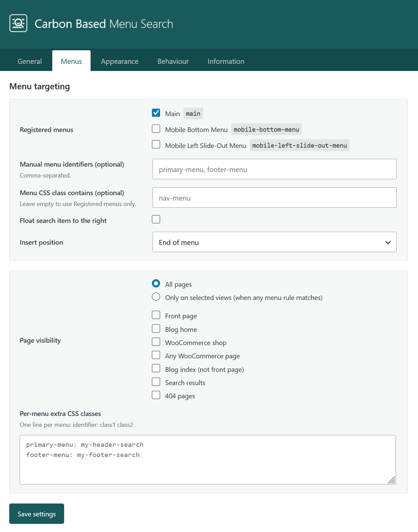Viewport: 418px width, 532px height.
Task: Click the Manual menu identifiers input field
Action: 275,169
